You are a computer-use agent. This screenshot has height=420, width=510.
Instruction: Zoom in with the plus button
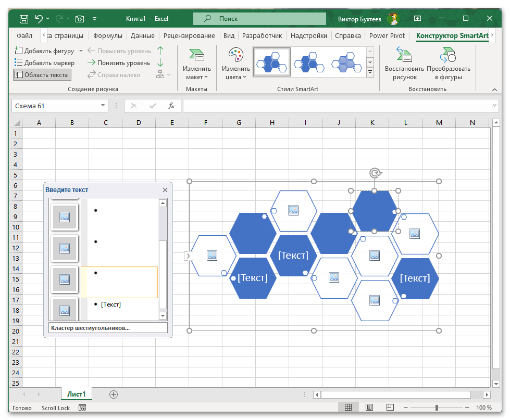point(467,408)
